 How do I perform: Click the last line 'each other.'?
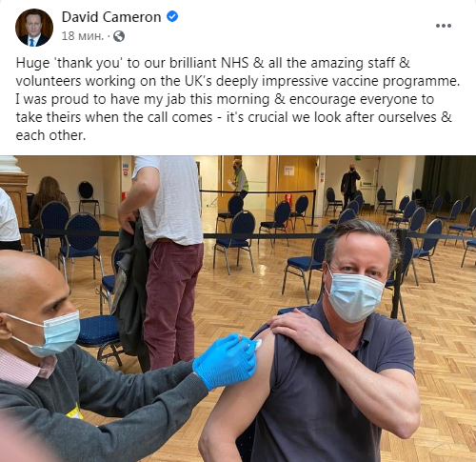(x=50, y=135)
